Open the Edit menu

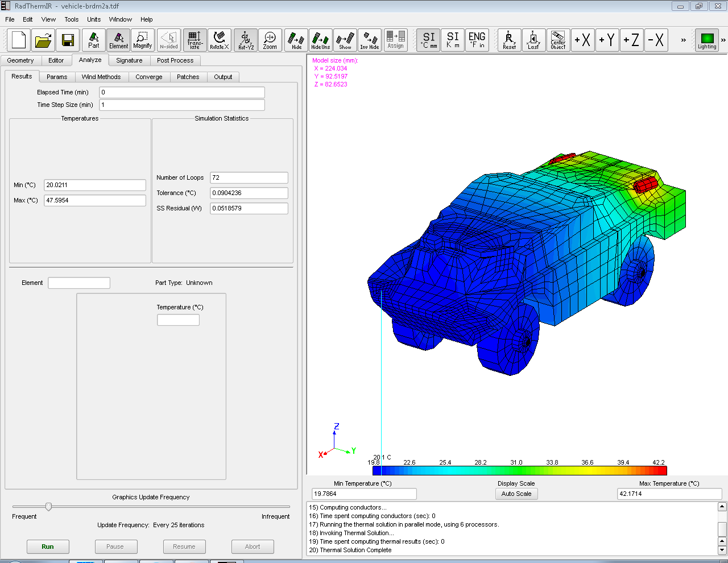pyautogui.click(x=28, y=19)
